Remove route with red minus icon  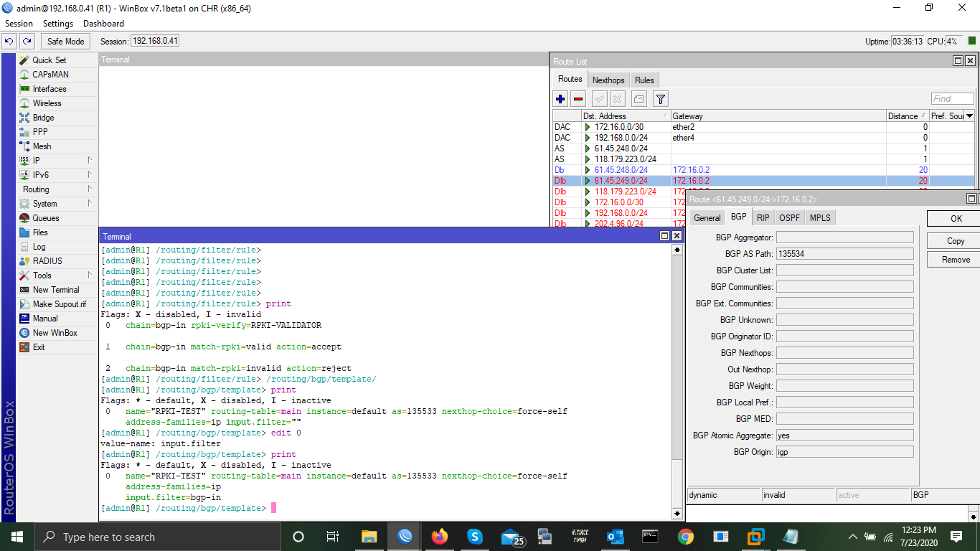[x=578, y=99]
